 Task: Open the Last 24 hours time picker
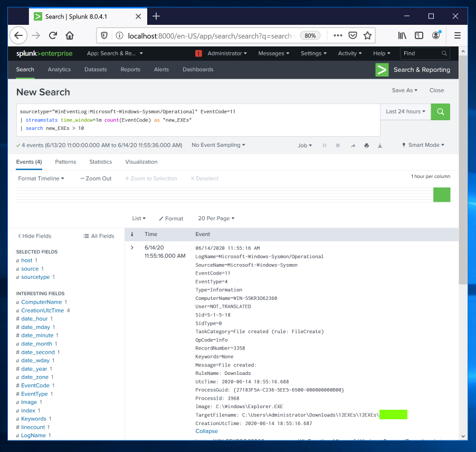(x=406, y=112)
